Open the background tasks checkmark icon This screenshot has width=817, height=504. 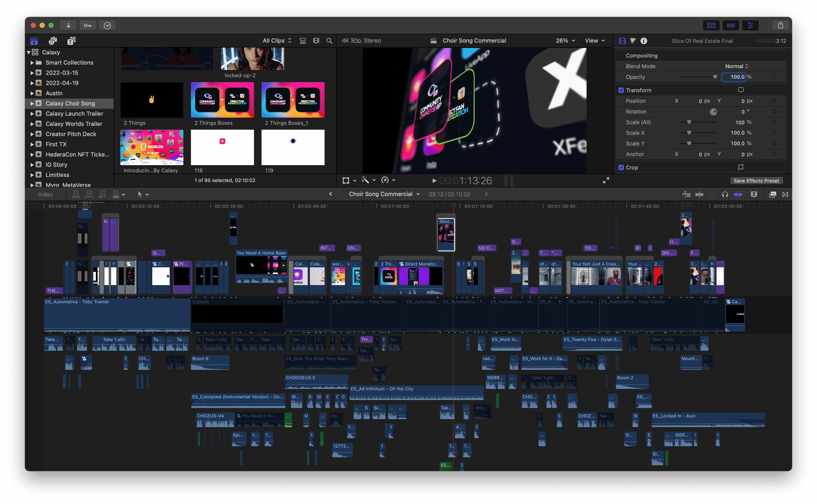pos(107,25)
